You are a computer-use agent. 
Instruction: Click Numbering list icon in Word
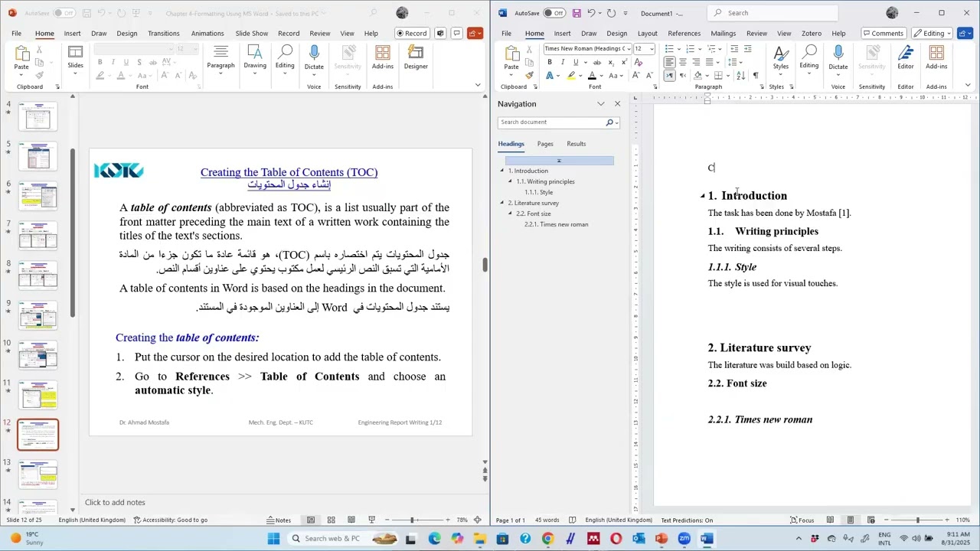690,49
